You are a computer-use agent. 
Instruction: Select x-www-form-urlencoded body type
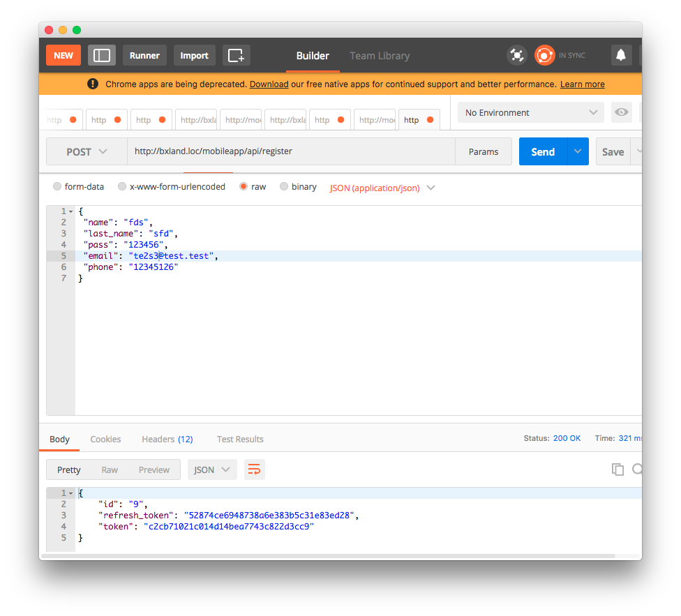(122, 187)
